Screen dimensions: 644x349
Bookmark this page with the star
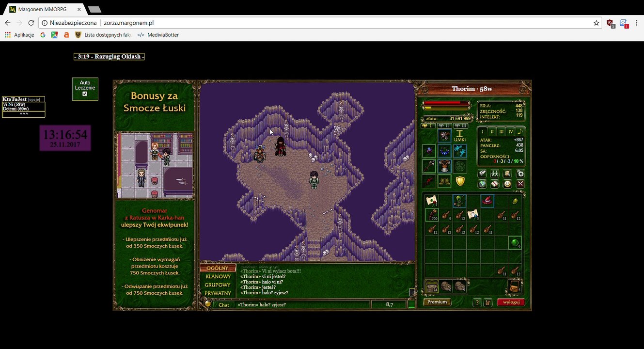pyautogui.click(x=597, y=23)
